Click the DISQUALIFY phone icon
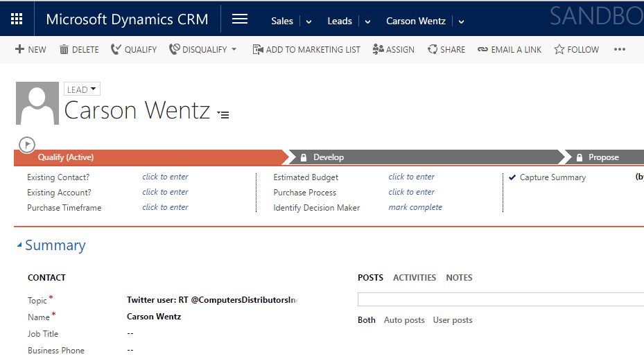Screen dimensions: 644x361 click(175, 49)
